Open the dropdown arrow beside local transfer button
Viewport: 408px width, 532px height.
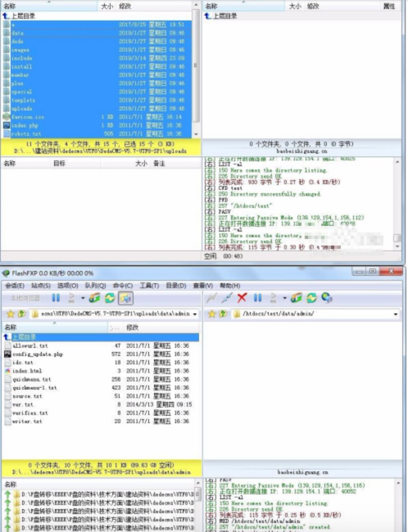point(82,298)
